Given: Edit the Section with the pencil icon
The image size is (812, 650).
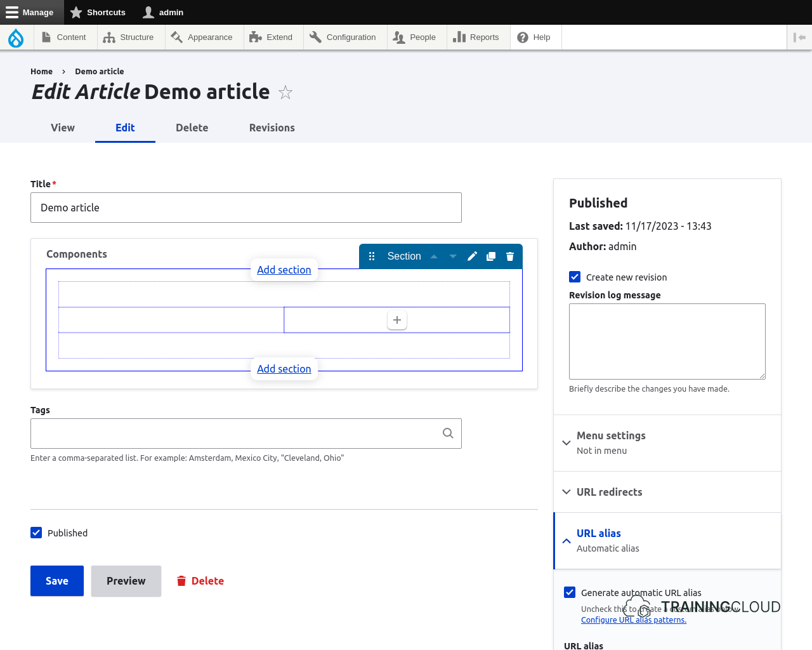Looking at the screenshot, I should pos(472,256).
